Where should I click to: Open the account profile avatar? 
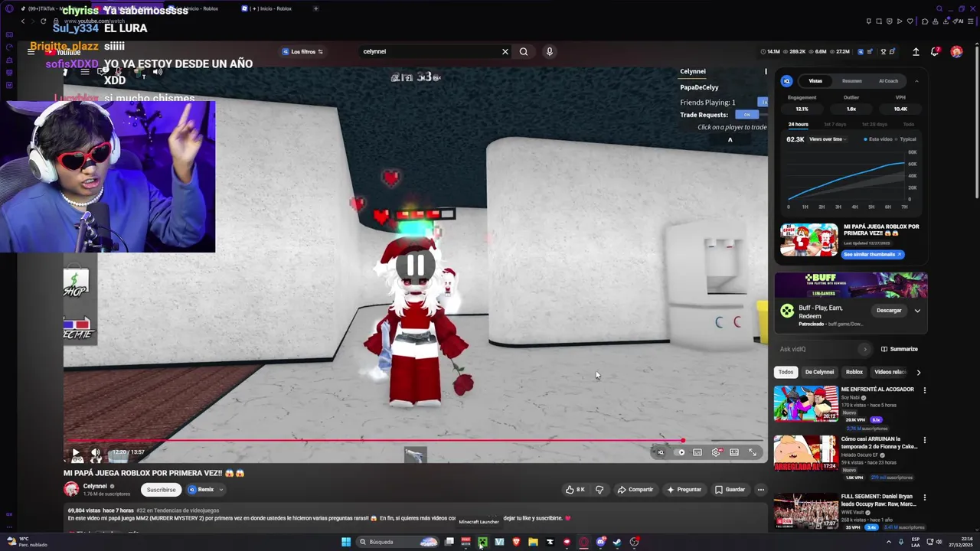click(956, 51)
